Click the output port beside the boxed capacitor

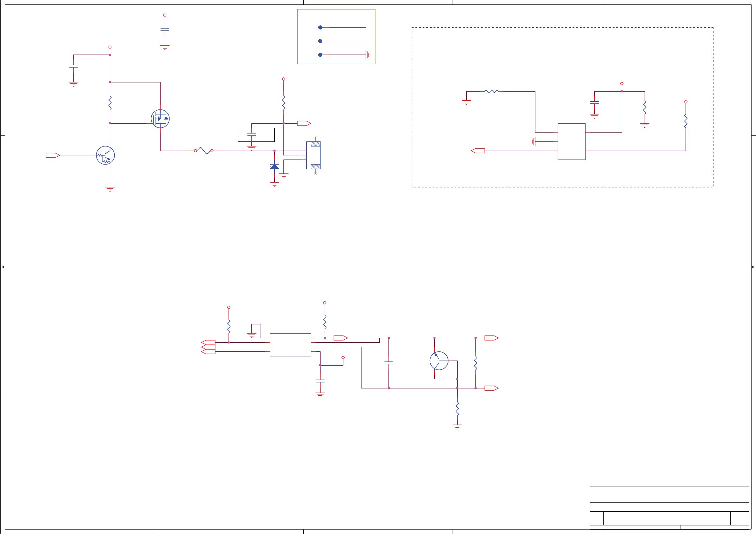tap(304, 123)
